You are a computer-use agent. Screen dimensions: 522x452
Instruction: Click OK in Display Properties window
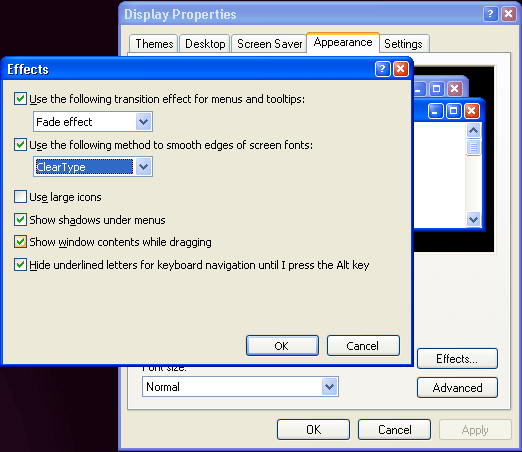[x=313, y=430]
